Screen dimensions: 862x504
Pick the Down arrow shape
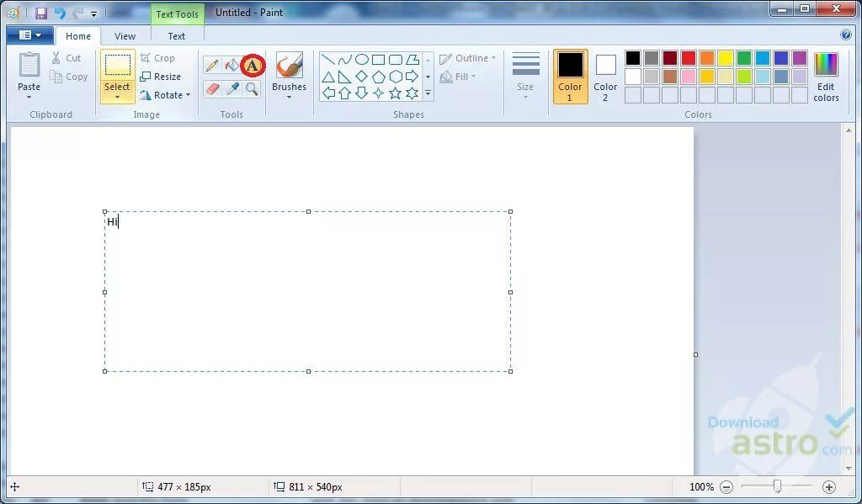pyautogui.click(x=361, y=93)
